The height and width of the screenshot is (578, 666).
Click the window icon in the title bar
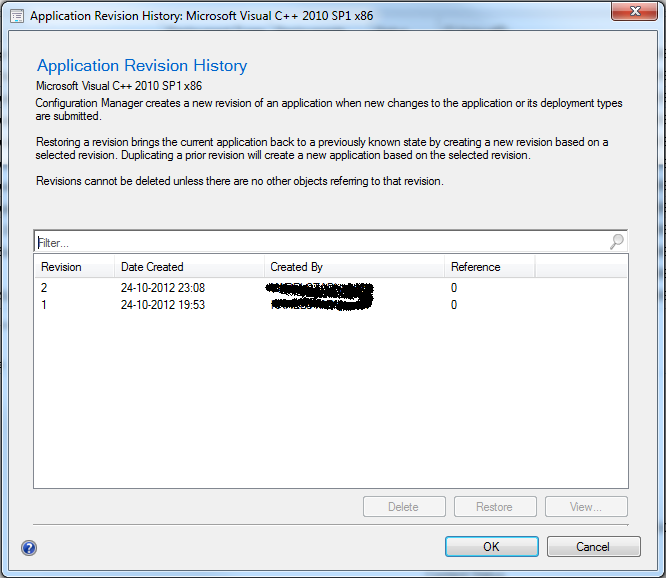click(x=17, y=16)
